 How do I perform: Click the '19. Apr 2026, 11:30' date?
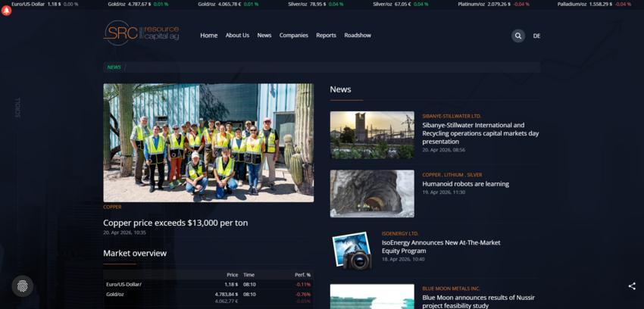click(x=443, y=192)
